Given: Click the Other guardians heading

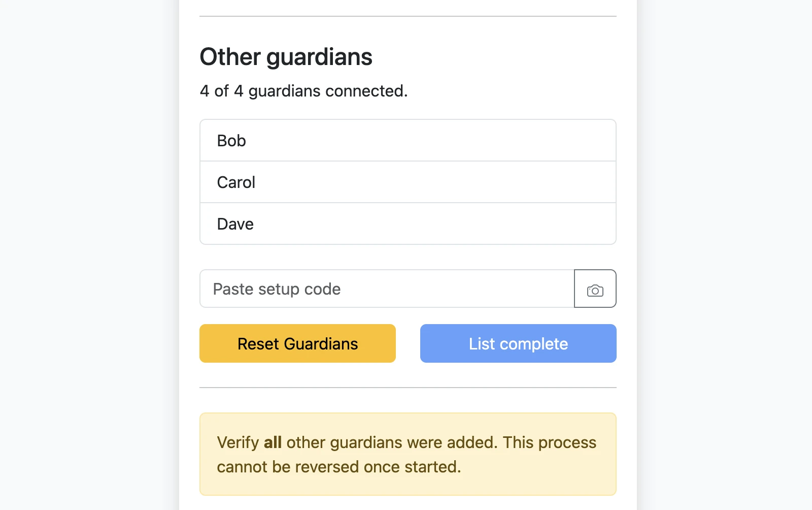Looking at the screenshot, I should [x=285, y=56].
